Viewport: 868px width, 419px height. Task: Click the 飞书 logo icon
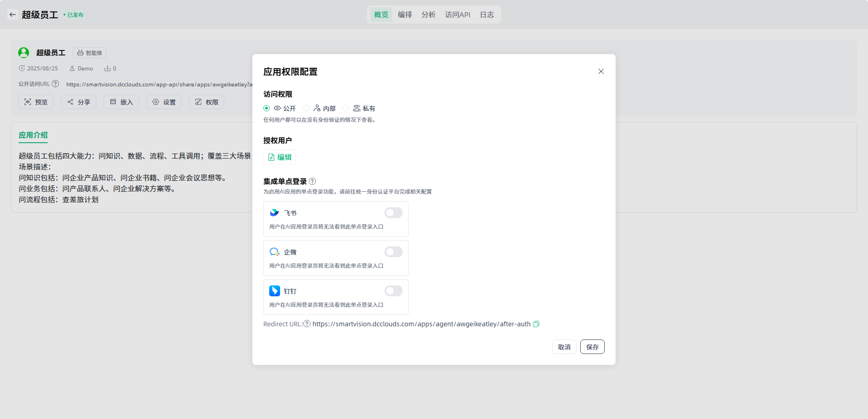point(274,213)
